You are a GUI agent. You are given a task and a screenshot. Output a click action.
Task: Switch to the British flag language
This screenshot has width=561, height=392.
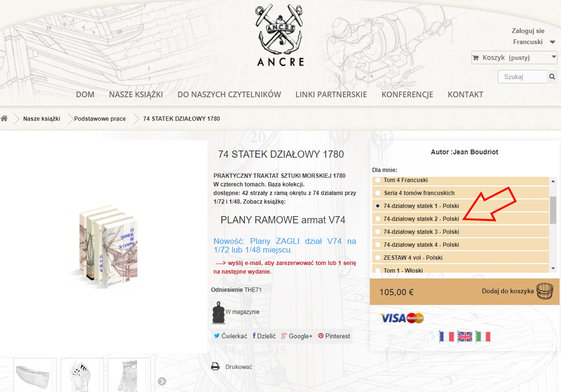(x=465, y=336)
